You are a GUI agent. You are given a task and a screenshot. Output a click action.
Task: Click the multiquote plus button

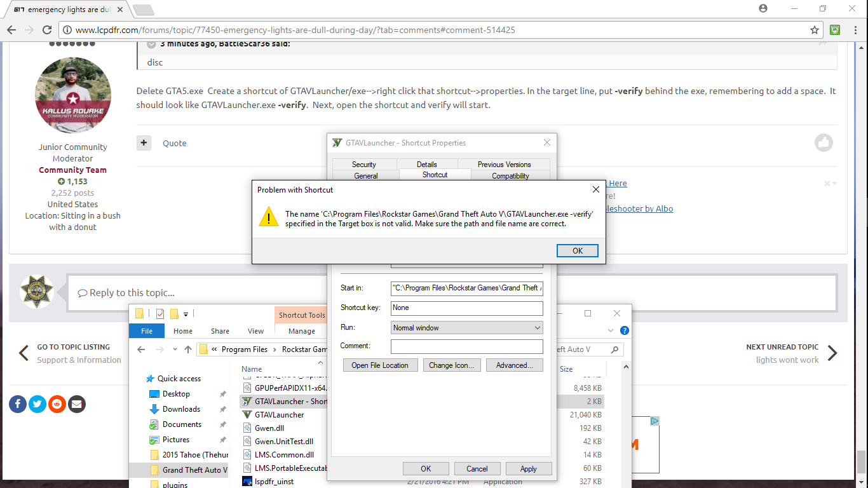[x=144, y=143]
